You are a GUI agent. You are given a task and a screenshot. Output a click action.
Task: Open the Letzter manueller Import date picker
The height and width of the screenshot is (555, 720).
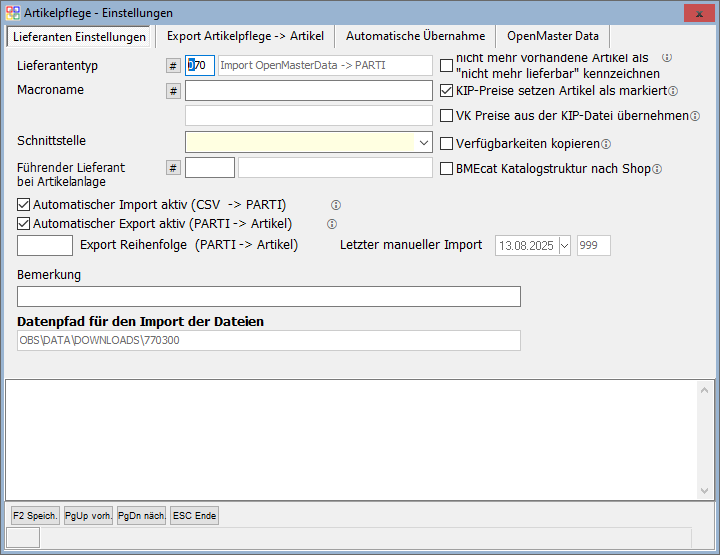[564, 245]
